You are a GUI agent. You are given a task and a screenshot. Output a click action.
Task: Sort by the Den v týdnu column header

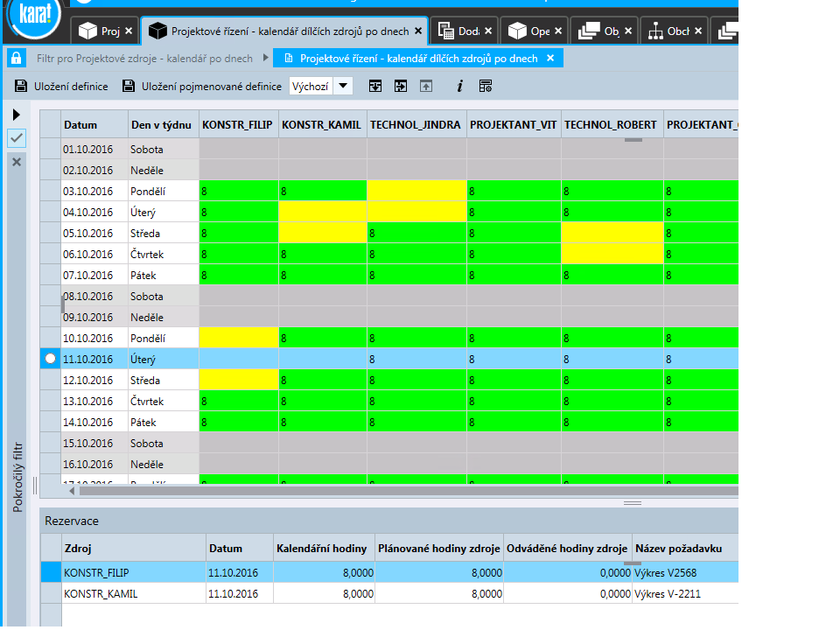tap(164, 124)
